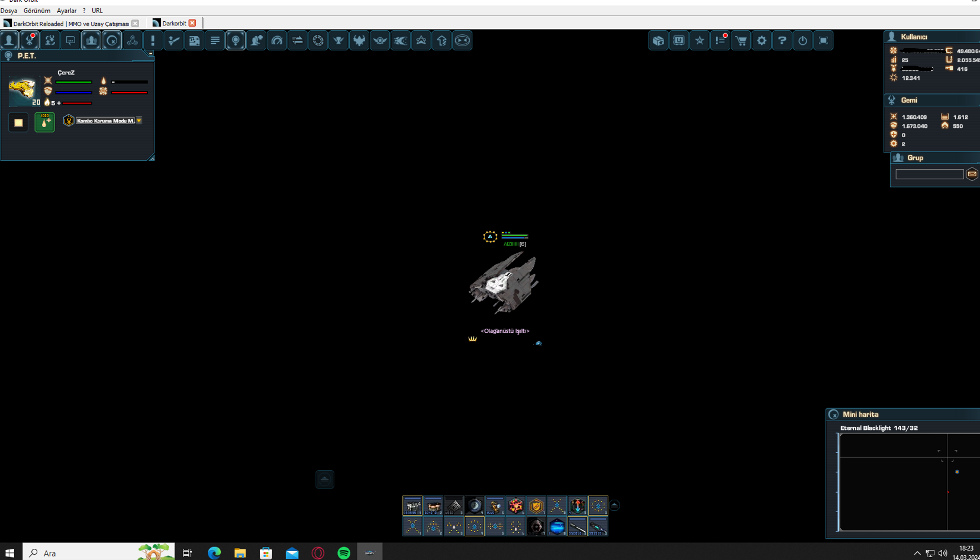This screenshot has height=560, width=980.
Task: Activate hotbar slot 7 orange shield link ability
Action: pyautogui.click(x=536, y=506)
